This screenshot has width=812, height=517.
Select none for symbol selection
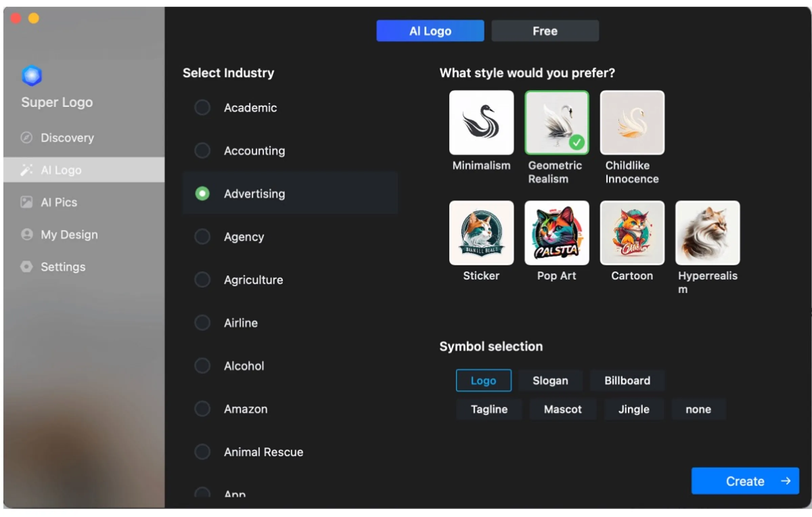tap(698, 409)
